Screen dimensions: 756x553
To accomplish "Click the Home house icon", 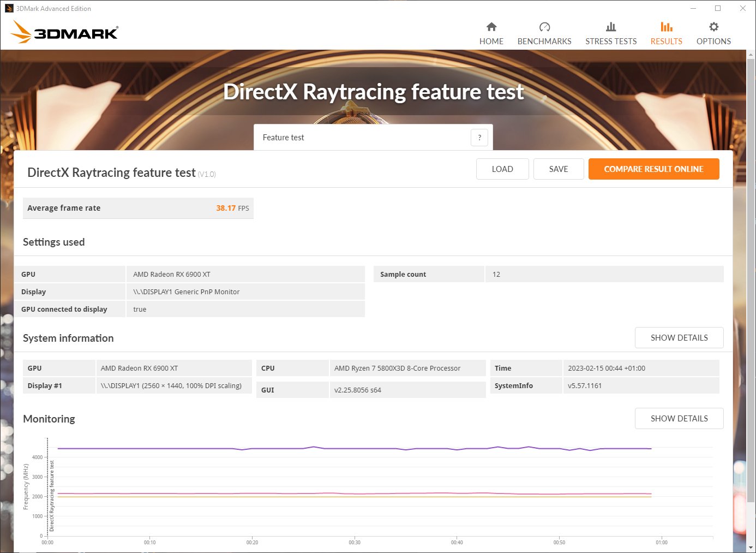I will (x=491, y=27).
